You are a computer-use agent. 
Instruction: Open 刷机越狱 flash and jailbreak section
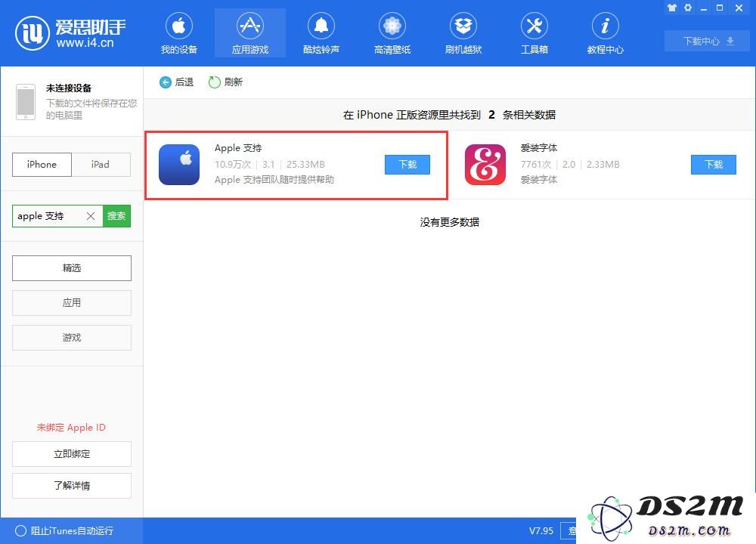[x=463, y=33]
